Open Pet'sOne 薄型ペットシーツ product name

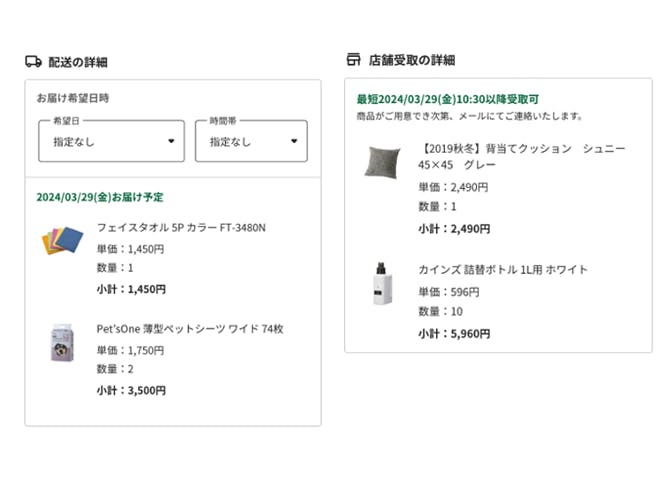tap(190, 328)
